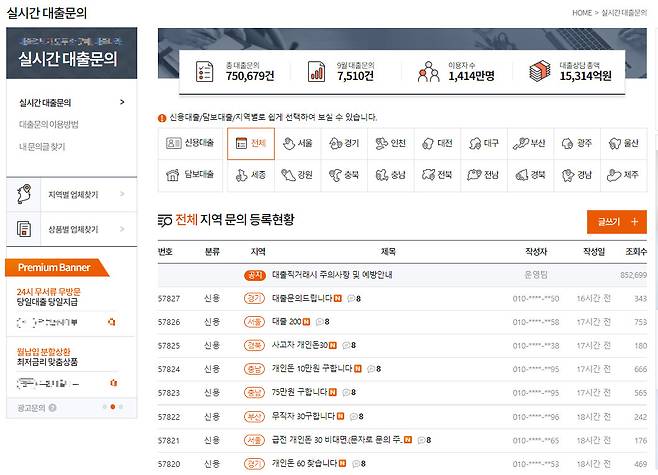The height and width of the screenshot is (475, 658).
Task: Choose the 경남 region map icon
Action: 568,175
